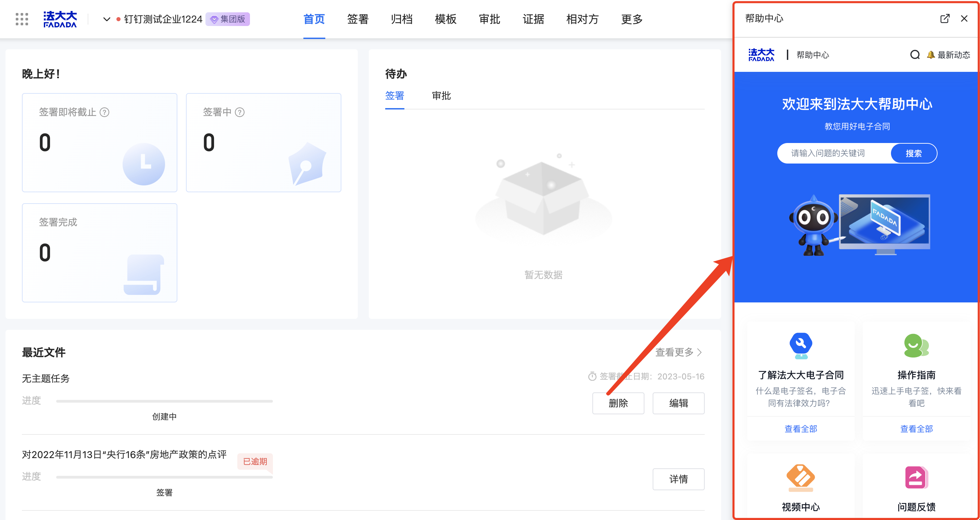Click the orange ticket icon for 视频中心
The height and width of the screenshot is (520, 980).
pos(801,478)
